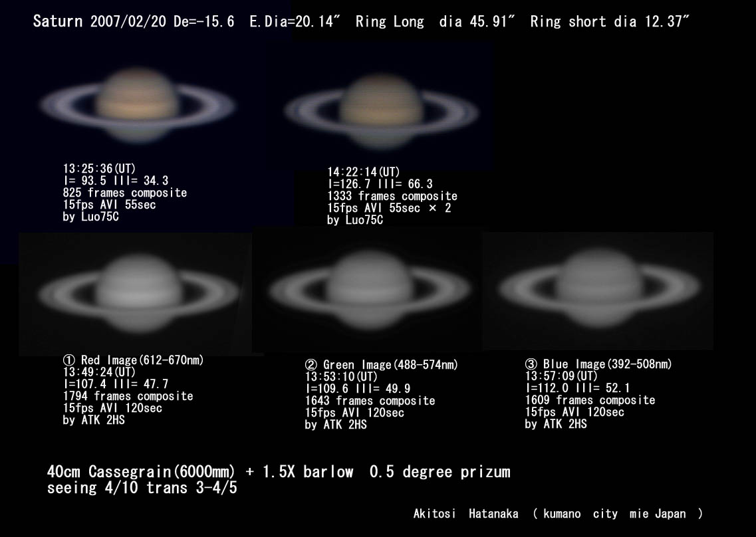Viewport: 756px width, 537px height.
Task: Click the 14:22:14 color Saturn image
Action: 381,111
